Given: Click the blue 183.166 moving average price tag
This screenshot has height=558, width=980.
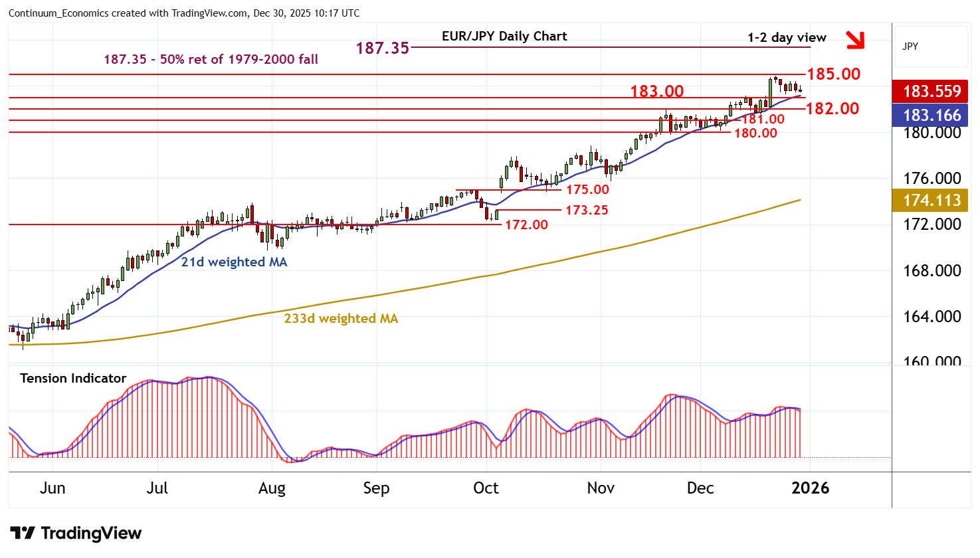Looking at the screenshot, I should coord(931,116).
